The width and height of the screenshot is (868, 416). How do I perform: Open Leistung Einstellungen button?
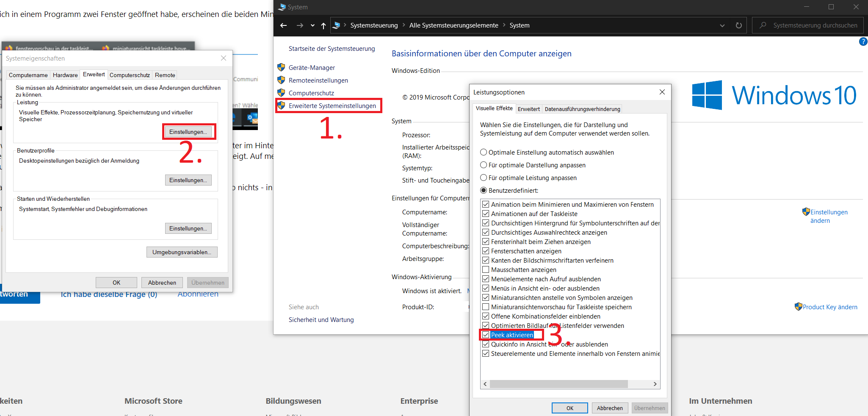pos(188,132)
